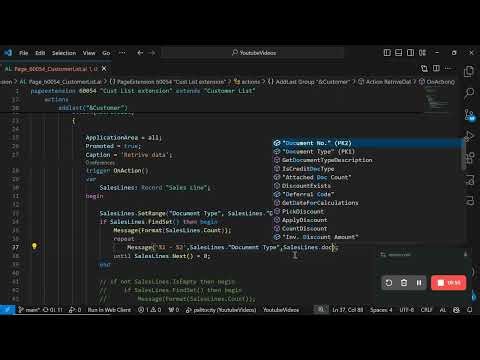Change indentation via Spaces: 4
This screenshot has width=480, height=360.
click(x=381, y=310)
